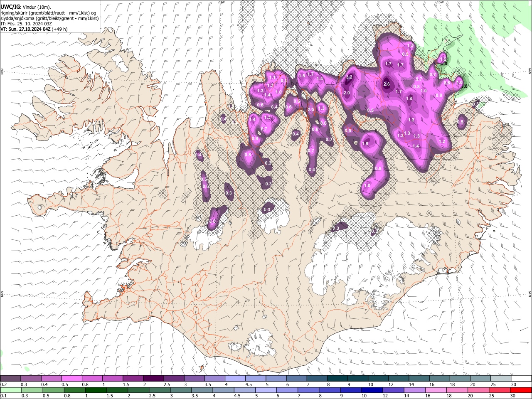Click the 20W longitude label at the top edge
The image size is (532, 399).
221,2
